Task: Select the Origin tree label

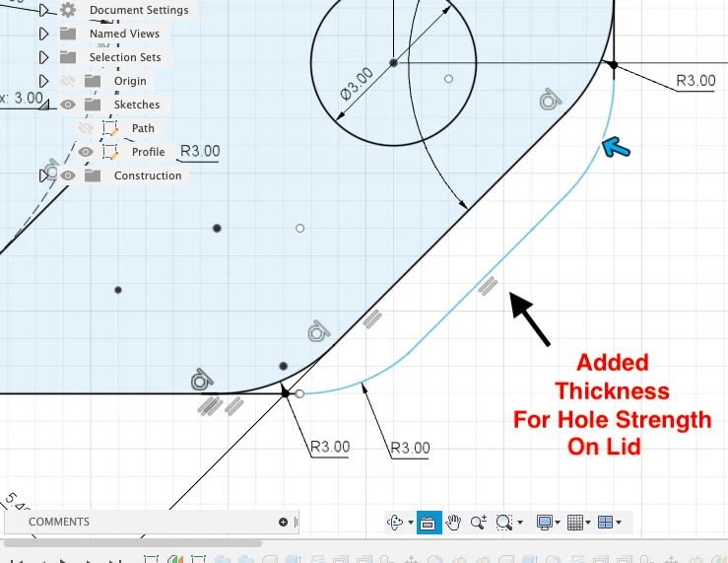Action: 130,81
